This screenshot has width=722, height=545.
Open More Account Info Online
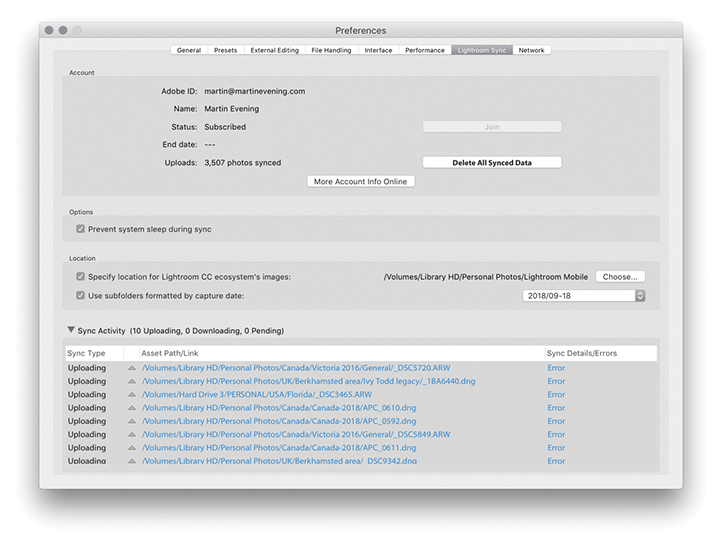click(x=361, y=181)
